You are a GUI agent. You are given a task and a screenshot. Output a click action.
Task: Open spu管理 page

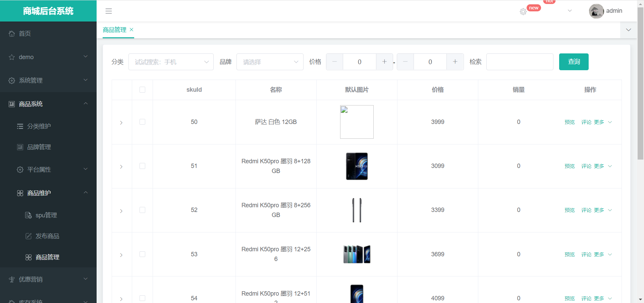point(48,215)
